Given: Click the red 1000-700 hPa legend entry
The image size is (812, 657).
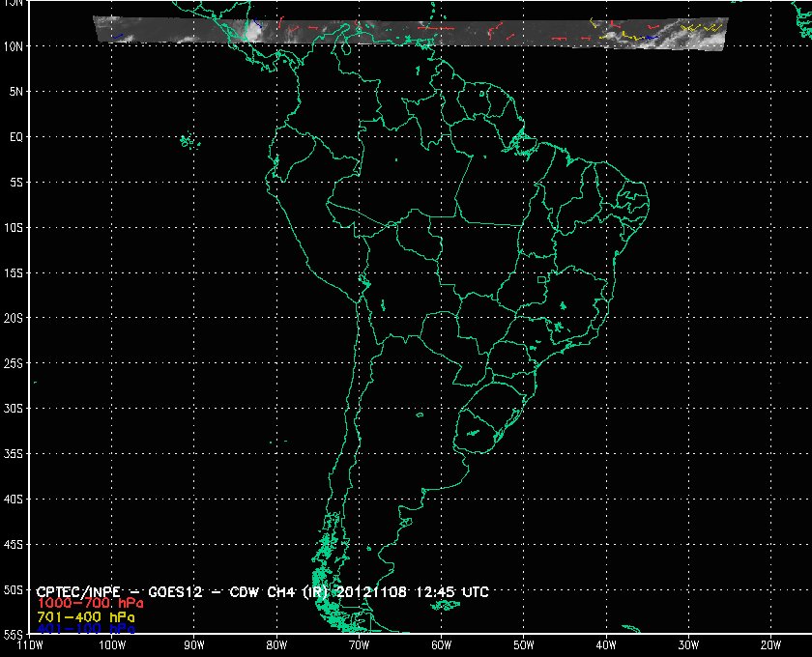Looking at the screenshot, I should coord(90,604).
